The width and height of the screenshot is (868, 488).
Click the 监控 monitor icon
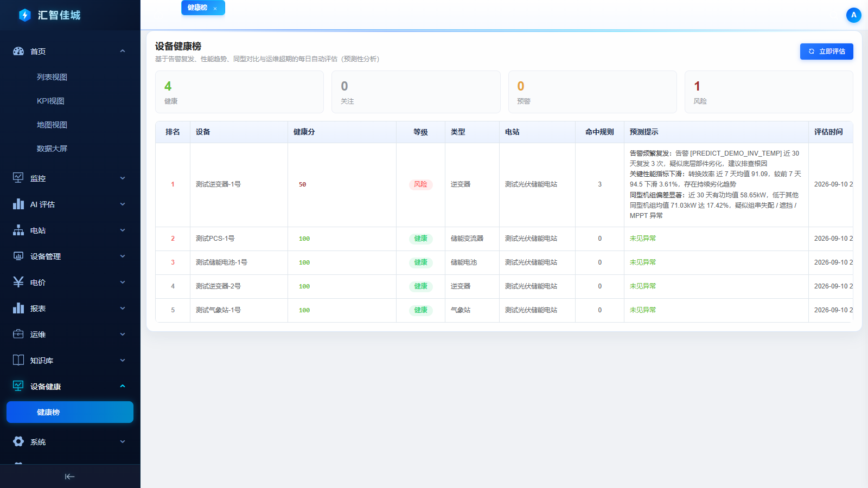coord(18,178)
